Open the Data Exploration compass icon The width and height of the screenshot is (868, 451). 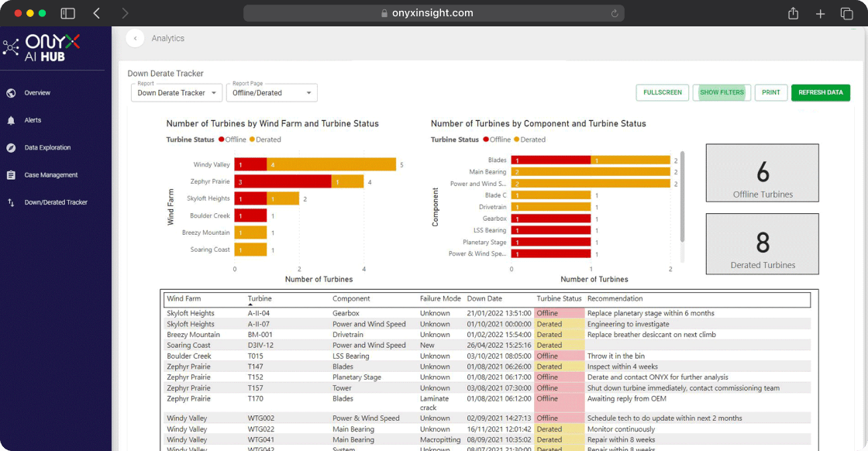coord(11,148)
